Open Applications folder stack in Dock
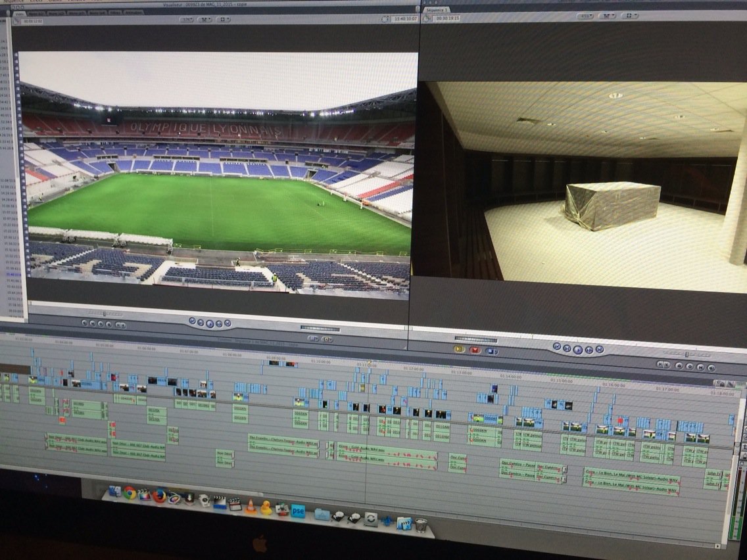747x560 pixels. pyautogui.click(x=322, y=514)
